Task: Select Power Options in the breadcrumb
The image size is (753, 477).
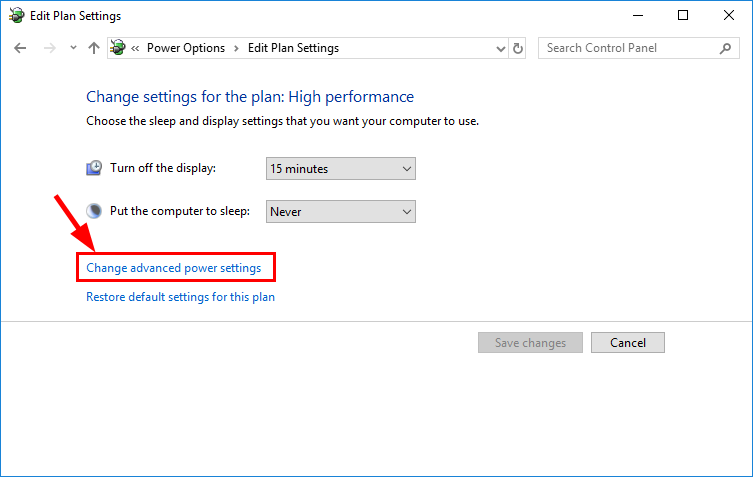Action: pyautogui.click(x=186, y=48)
